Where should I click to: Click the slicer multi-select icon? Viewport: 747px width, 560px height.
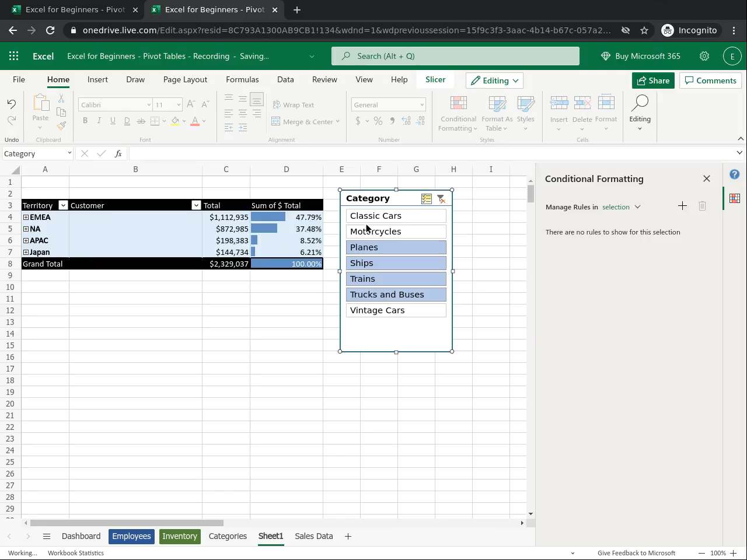pos(427,199)
